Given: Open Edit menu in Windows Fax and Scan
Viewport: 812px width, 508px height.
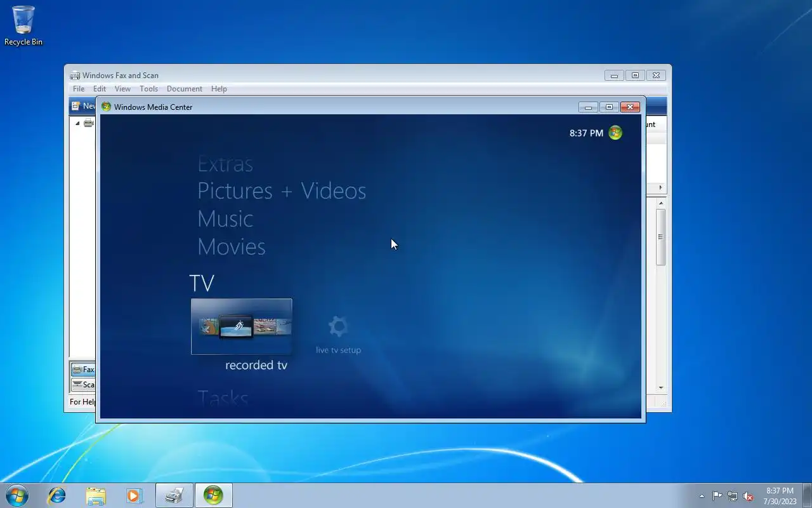Looking at the screenshot, I should click(100, 89).
